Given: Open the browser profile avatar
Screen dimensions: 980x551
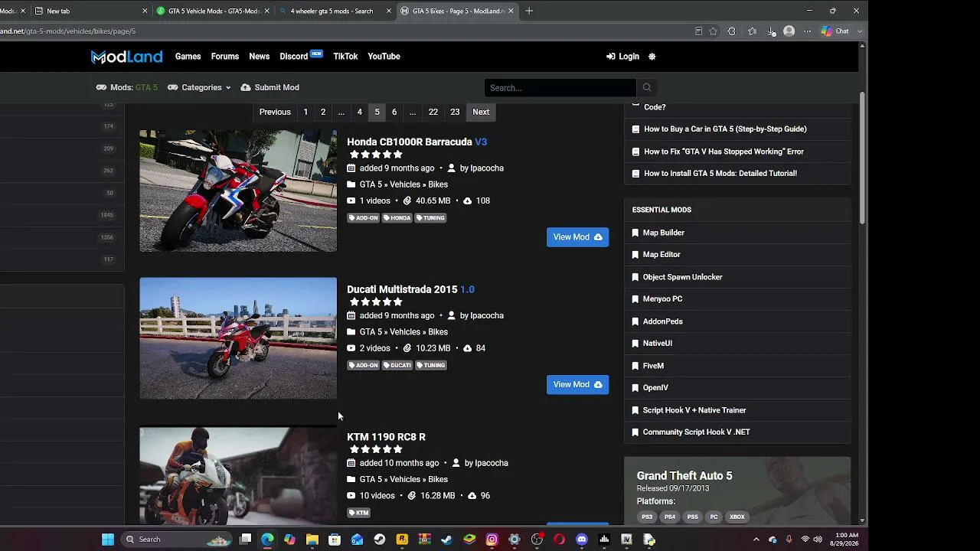Looking at the screenshot, I should click(789, 31).
